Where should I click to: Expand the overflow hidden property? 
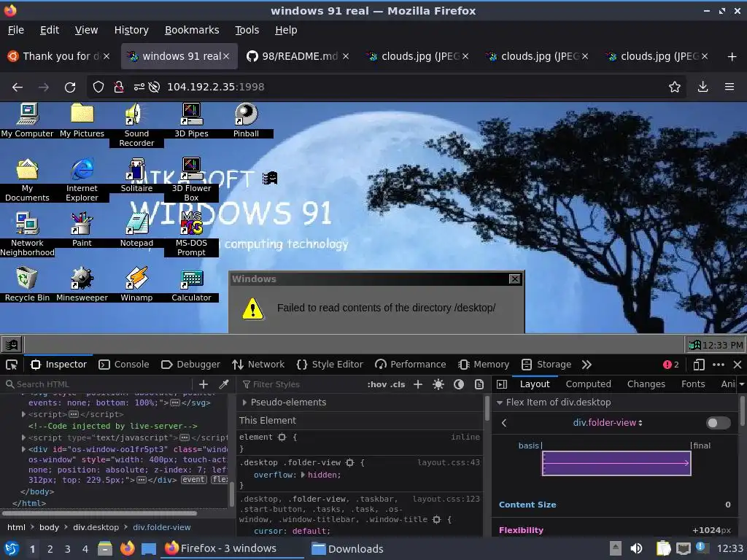pos(303,475)
